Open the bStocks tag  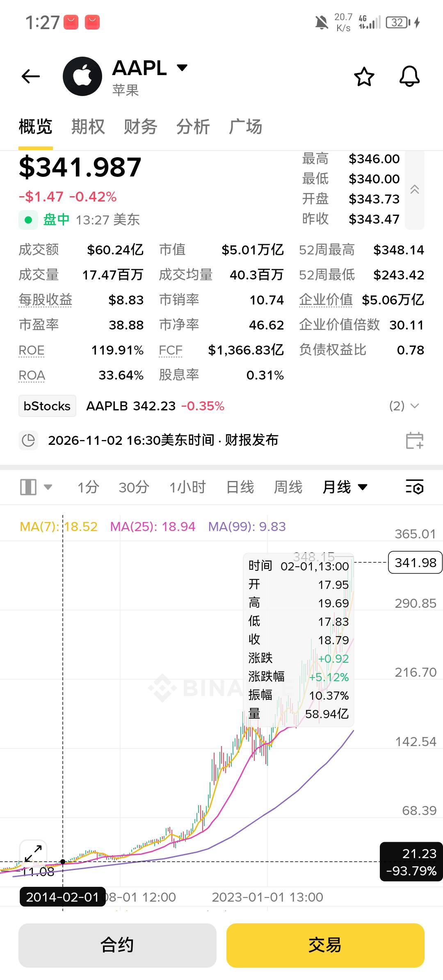coord(47,406)
